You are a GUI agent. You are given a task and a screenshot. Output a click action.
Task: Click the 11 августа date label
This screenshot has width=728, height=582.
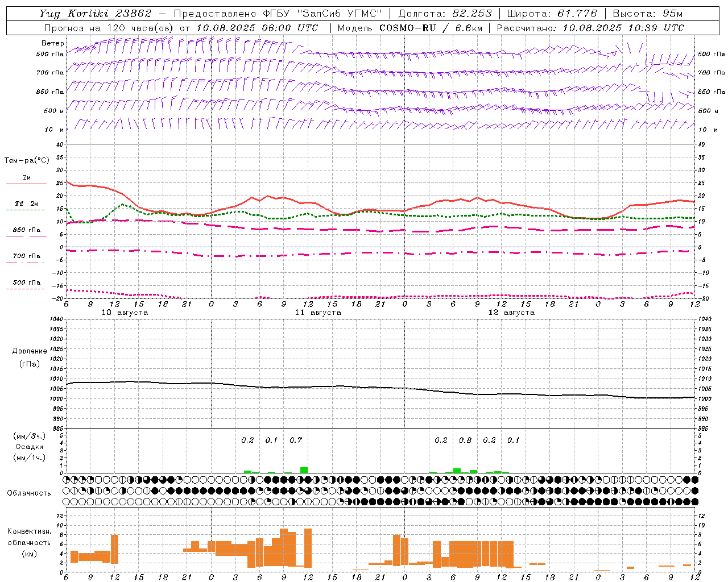[318, 313]
